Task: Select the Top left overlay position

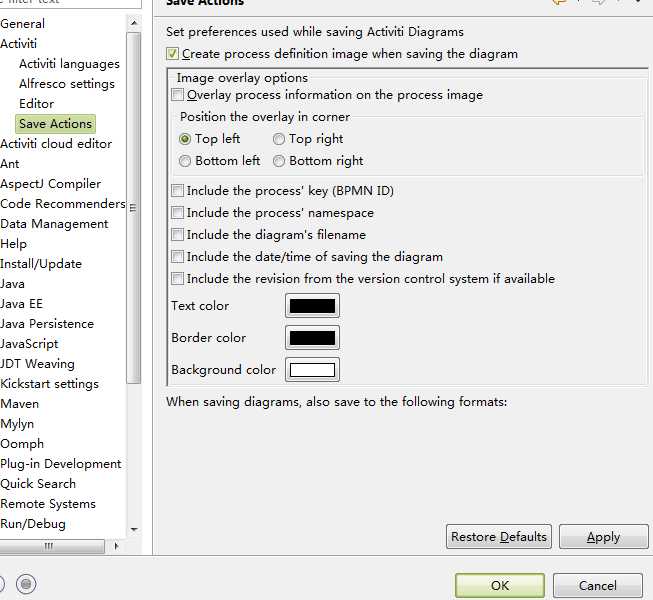Action: [185, 139]
